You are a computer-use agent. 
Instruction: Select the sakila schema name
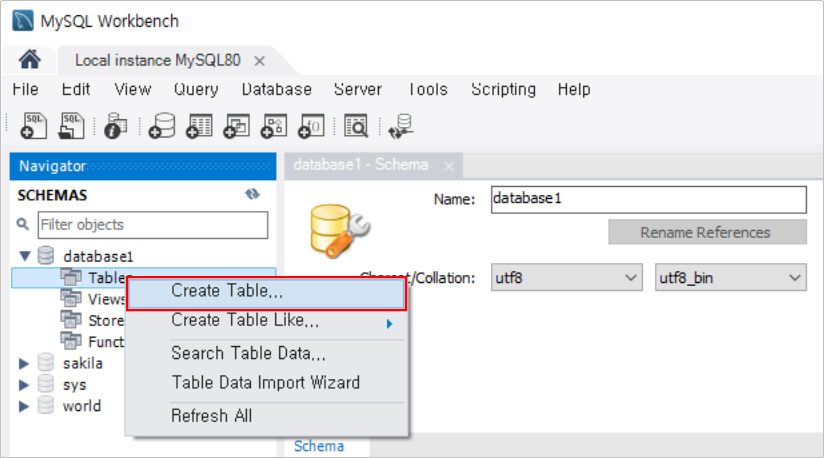83,363
